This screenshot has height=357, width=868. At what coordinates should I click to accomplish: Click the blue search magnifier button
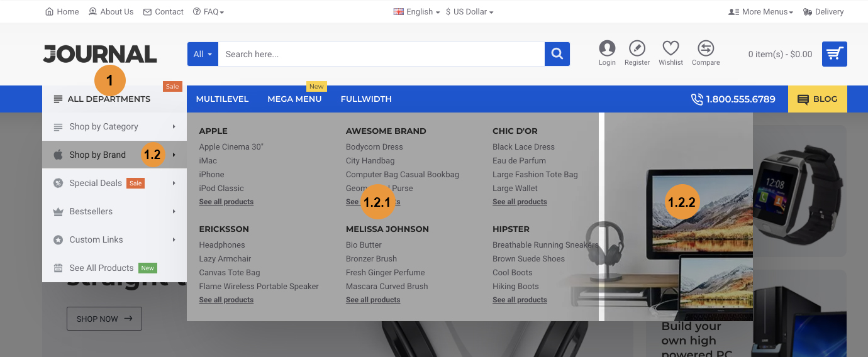tap(557, 54)
